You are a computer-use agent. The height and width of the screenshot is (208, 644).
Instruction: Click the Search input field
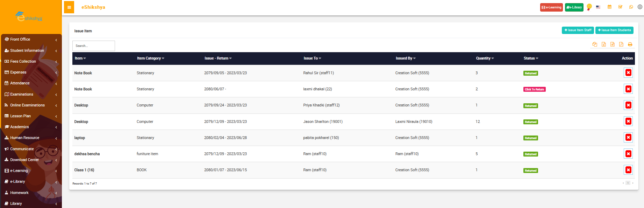tap(94, 46)
